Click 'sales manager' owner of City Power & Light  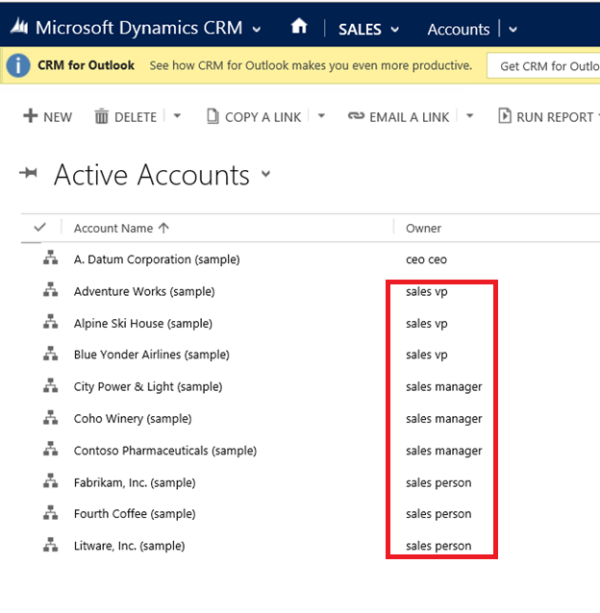pyautogui.click(x=444, y=387)
